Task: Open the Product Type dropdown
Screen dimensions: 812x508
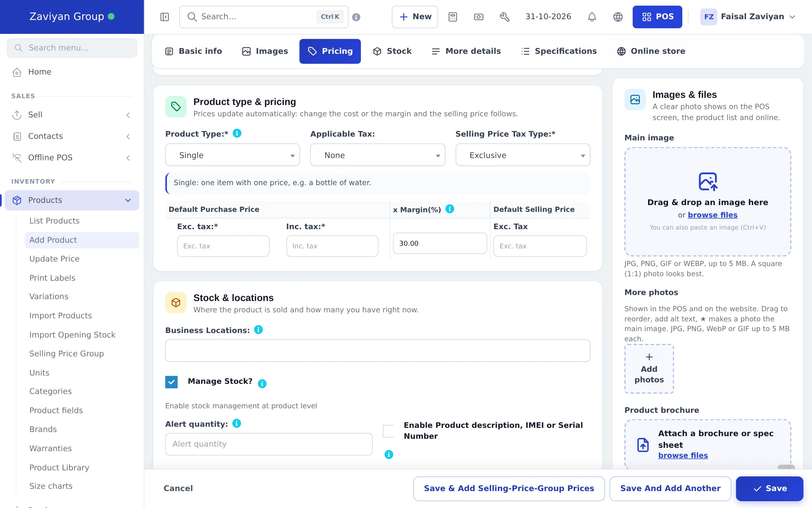Action: [232, 155]
